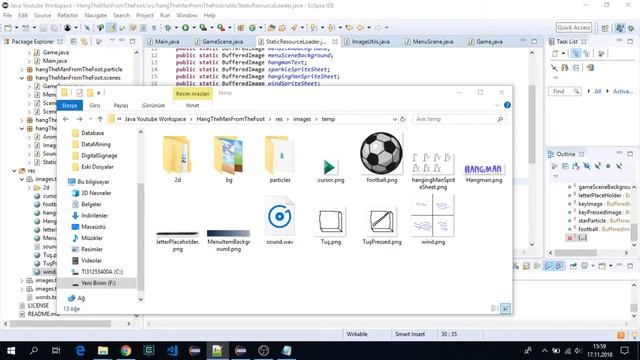Viewport: 640px width, 360px height.
Task: Select the cursor.png file
Action: click(331, 171)
